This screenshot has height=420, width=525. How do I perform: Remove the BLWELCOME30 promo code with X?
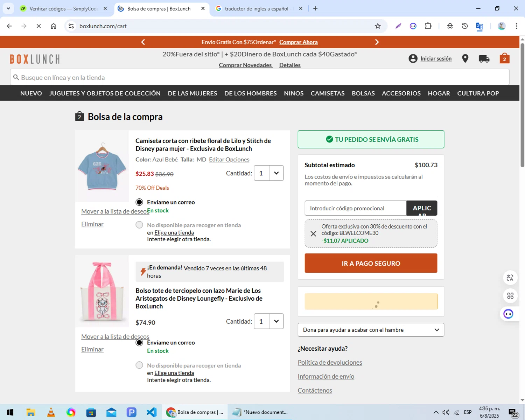coord(313,233)
